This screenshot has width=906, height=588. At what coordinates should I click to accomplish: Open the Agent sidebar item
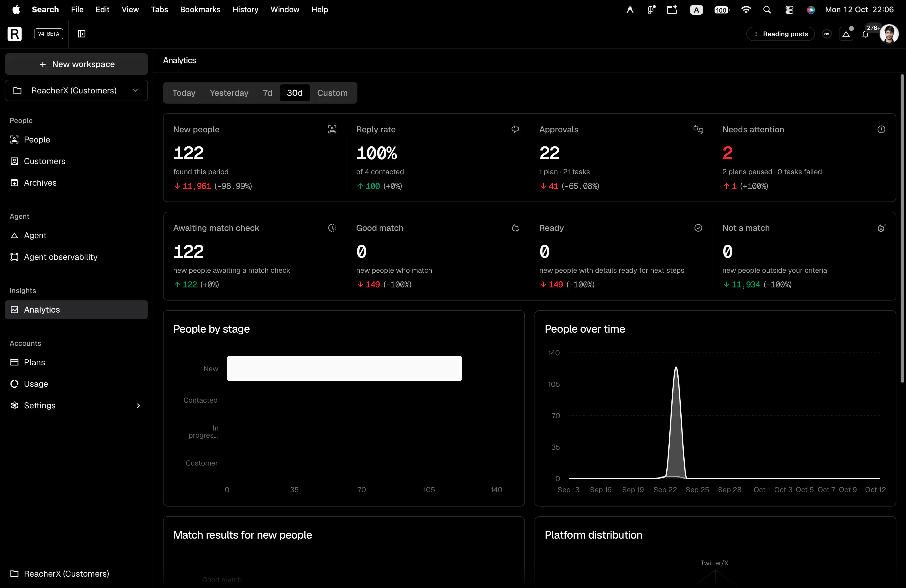pos(76,235)
